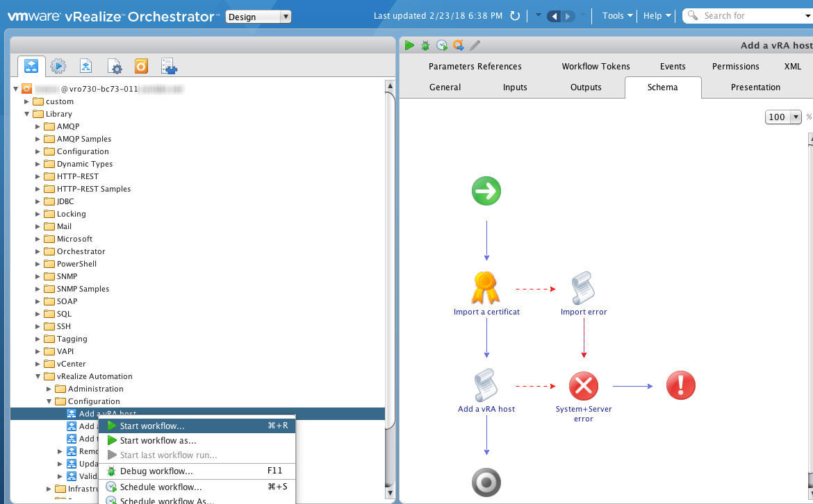Start the workflow with green play toolbar icon
Viewport: 813px width, 504px height.
click(409, 46)
